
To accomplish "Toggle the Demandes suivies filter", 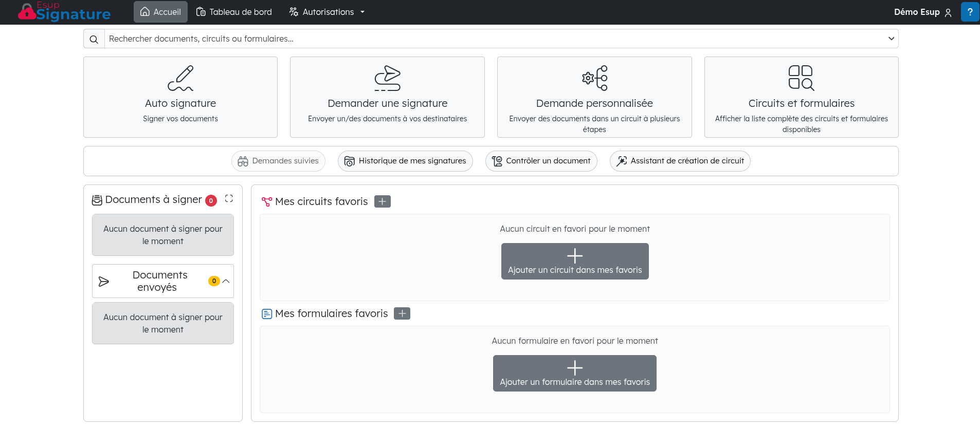I will click(x=278, y=161).
